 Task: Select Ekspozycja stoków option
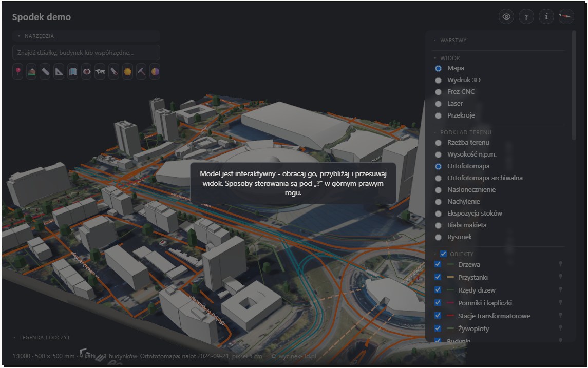pos(438,213)
